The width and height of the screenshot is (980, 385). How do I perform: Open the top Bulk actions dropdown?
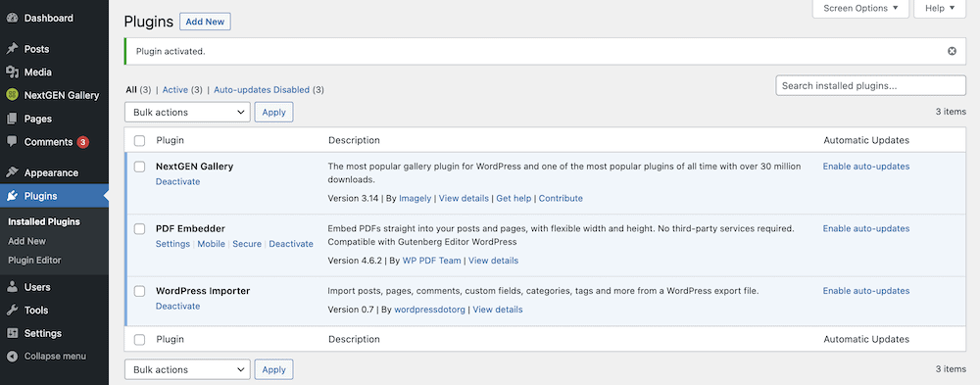click(187, 112)
